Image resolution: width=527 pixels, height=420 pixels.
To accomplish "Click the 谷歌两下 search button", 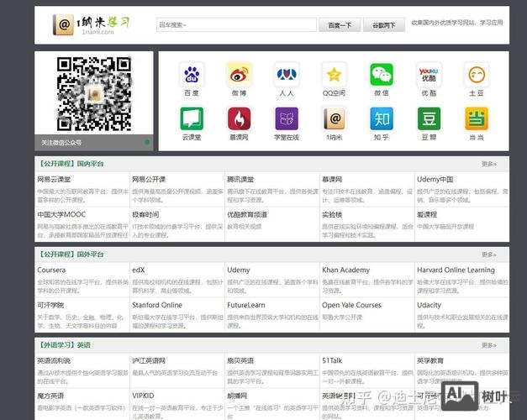I will click(x=384, y=25).
